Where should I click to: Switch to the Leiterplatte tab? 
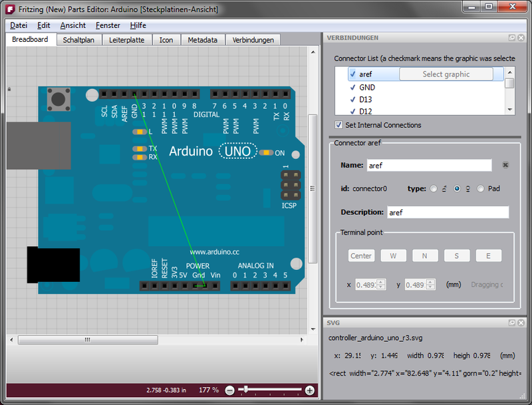click(x=126, y=40)
